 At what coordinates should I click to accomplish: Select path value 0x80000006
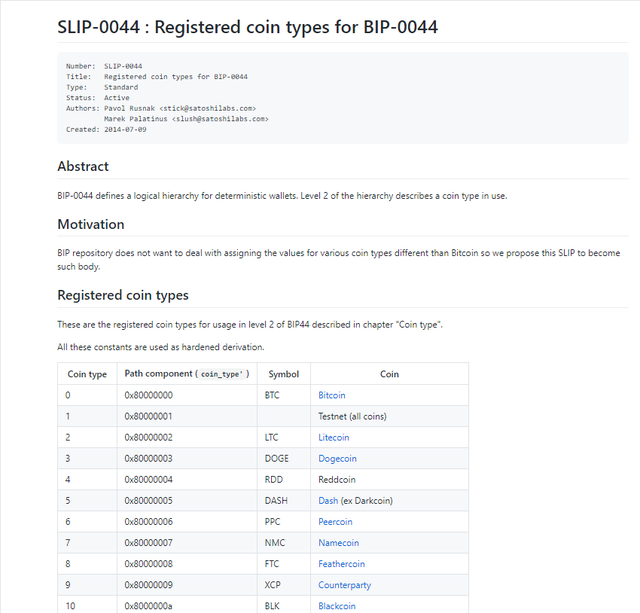tap(149, 522)
